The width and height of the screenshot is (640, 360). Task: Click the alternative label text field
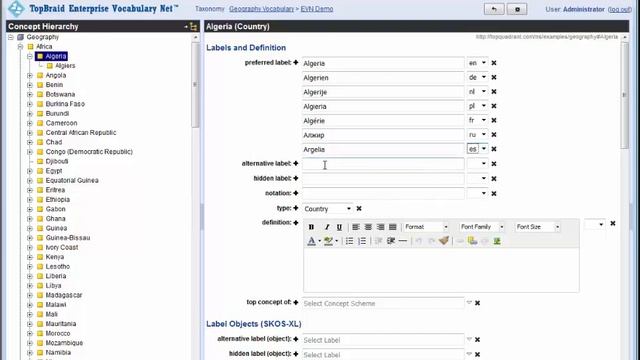[383, 164]
